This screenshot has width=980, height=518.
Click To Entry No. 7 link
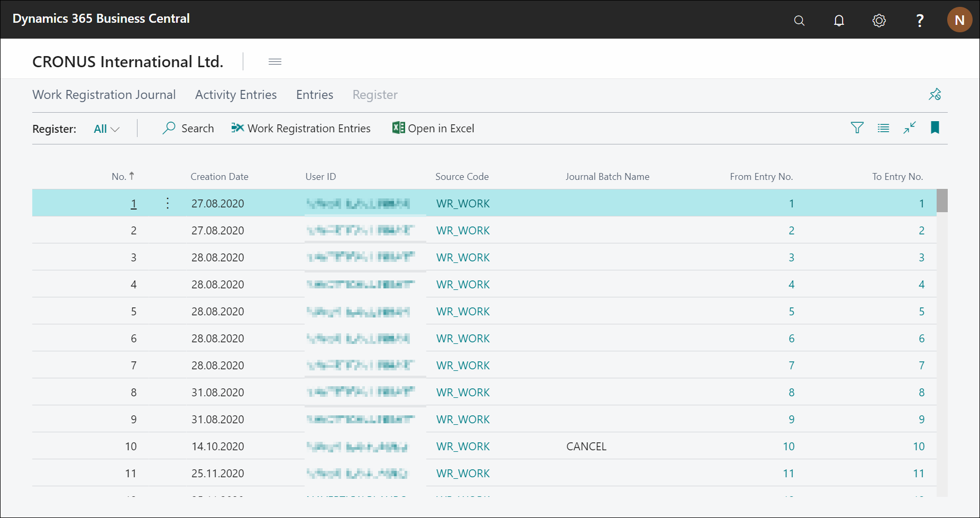point(921,366)
